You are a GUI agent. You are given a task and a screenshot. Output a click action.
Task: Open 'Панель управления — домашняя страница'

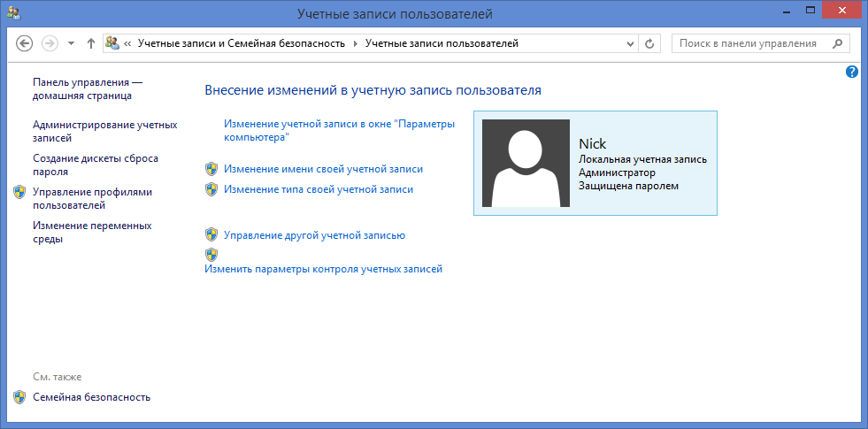point(88,88)
